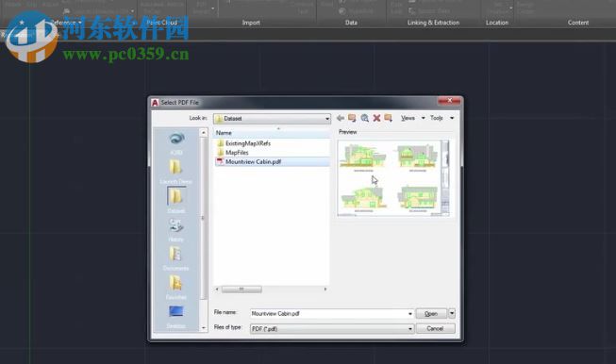Click file list scroll right arrow
616x364 pixels.
coord(325,290)
